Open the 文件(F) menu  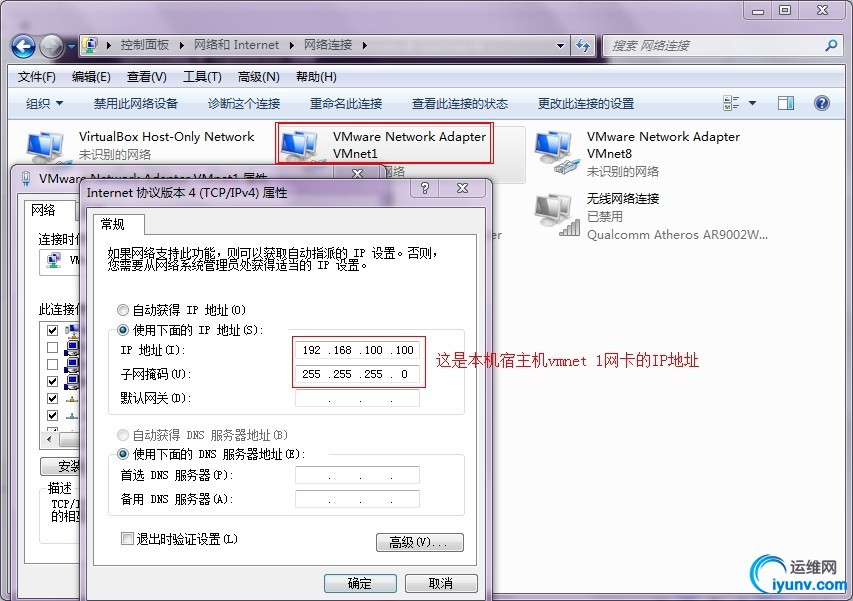click(36, 77)
